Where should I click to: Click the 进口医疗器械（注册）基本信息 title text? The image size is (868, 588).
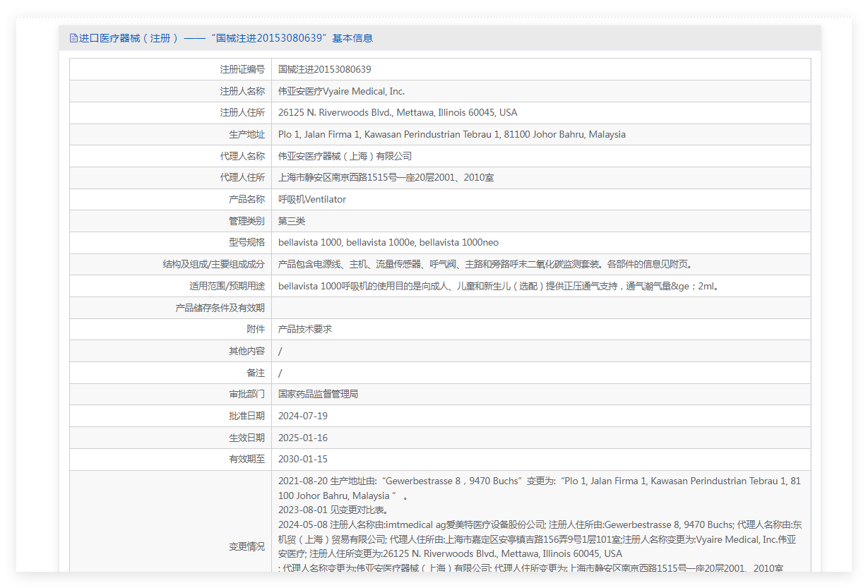pyautogui.click(x=226, y=38)
